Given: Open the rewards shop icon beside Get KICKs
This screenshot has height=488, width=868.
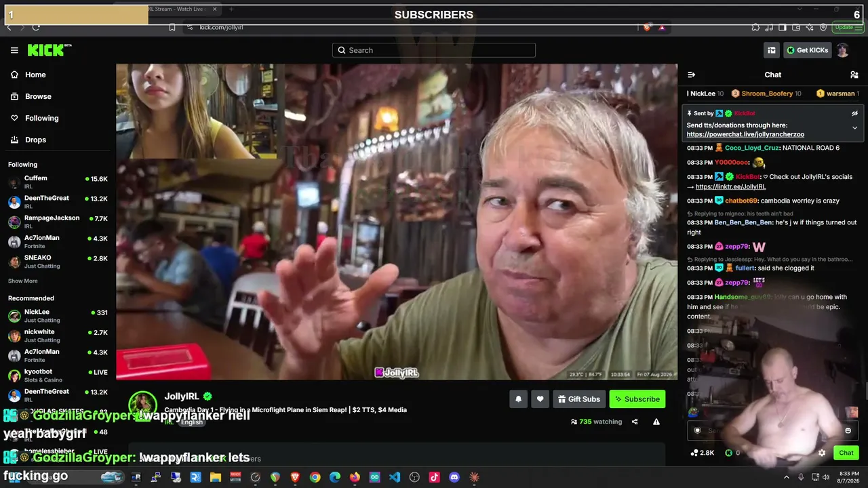Looking at the screenshot, I should click(772, 50).
